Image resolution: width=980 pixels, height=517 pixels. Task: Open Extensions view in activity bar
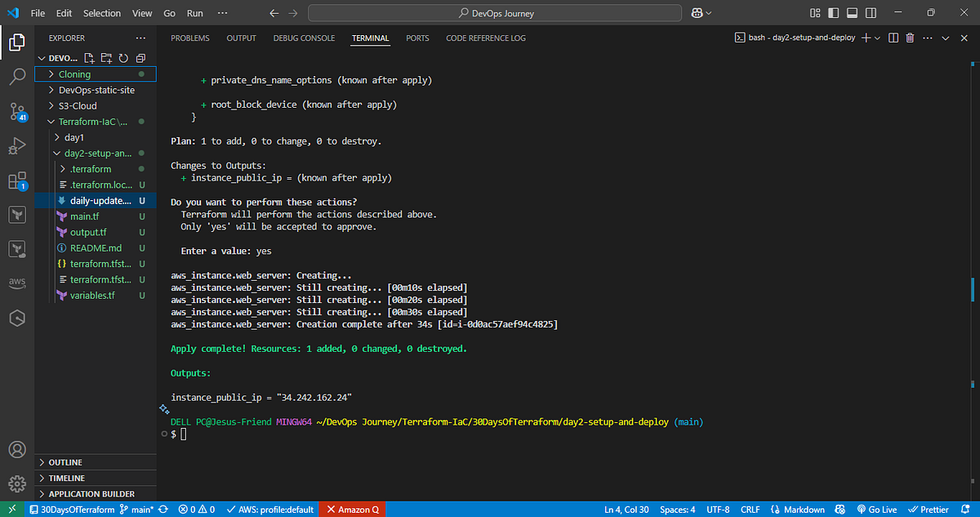[17, 181]
